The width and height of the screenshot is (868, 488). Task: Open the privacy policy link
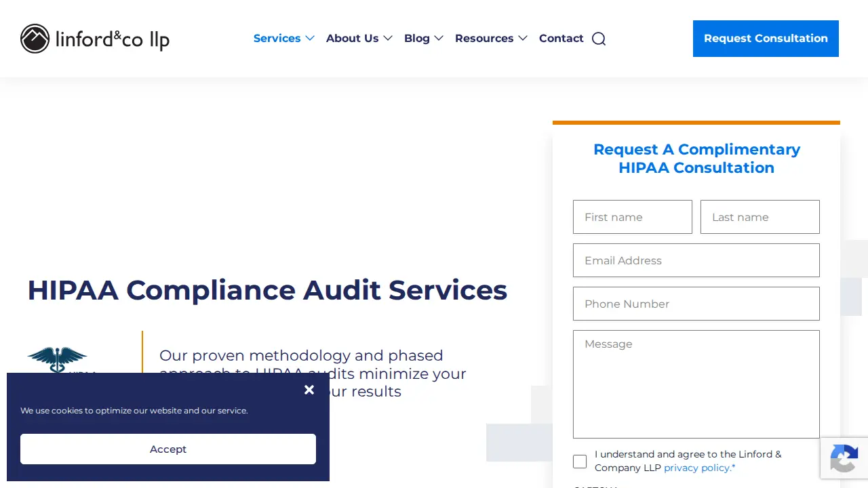coord(699,468)
